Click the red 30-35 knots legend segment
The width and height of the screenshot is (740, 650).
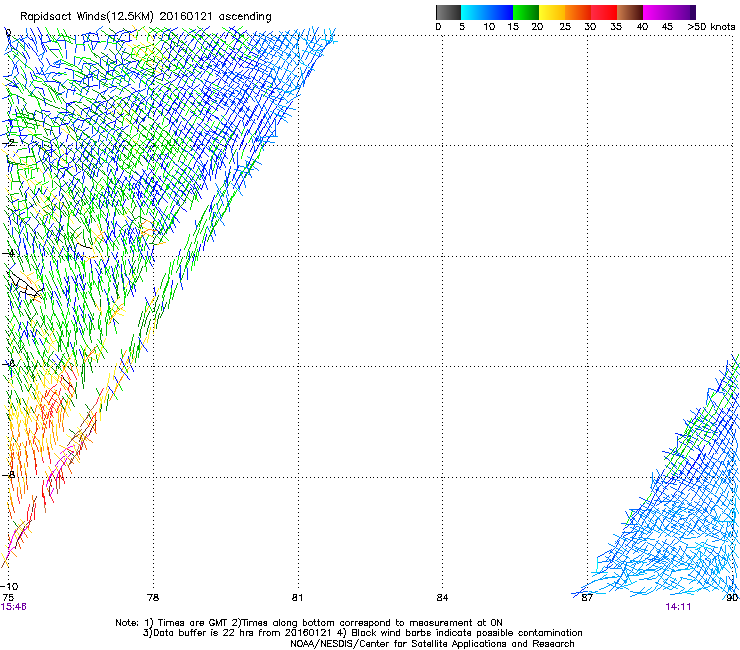tap(604, 12)
